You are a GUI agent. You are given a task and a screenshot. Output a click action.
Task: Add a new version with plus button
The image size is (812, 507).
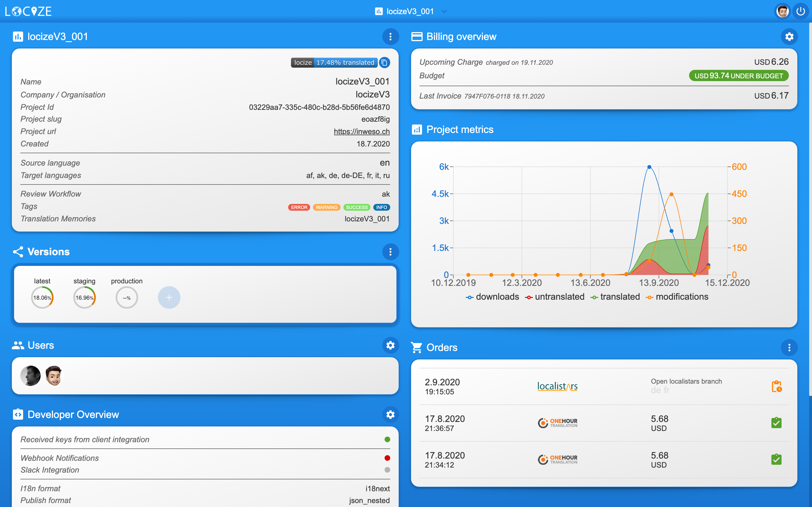pos(169,297)
